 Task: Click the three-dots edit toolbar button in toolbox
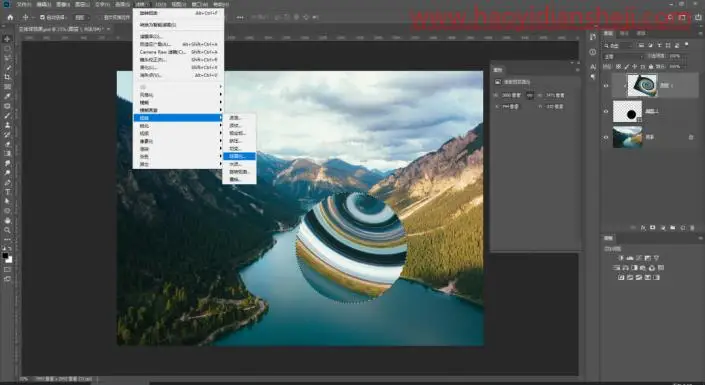[7, 239]
